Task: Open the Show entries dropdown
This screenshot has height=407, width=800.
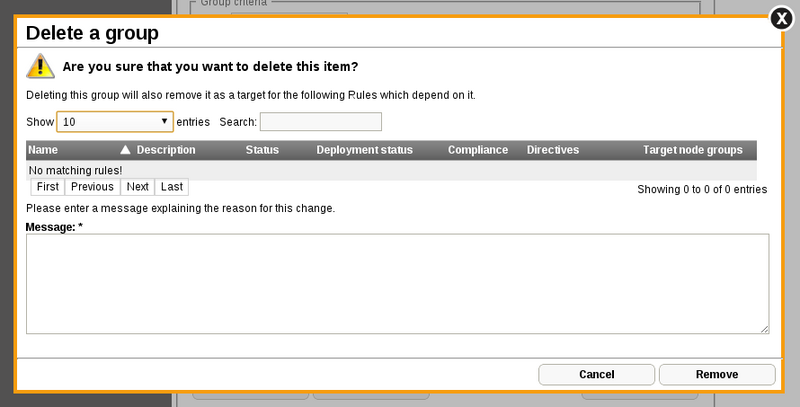Action: 115,122
